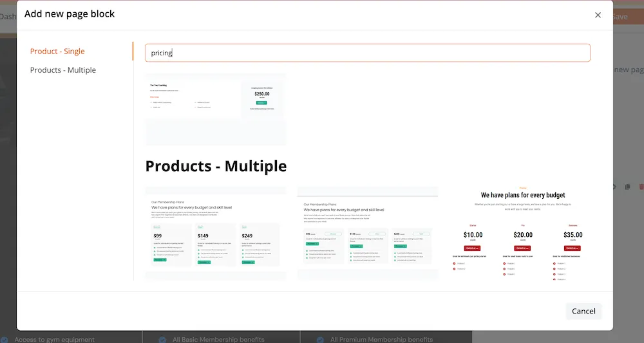
Task: Click the red trash icon behind the dialog
Action: (x=641, y=187)
